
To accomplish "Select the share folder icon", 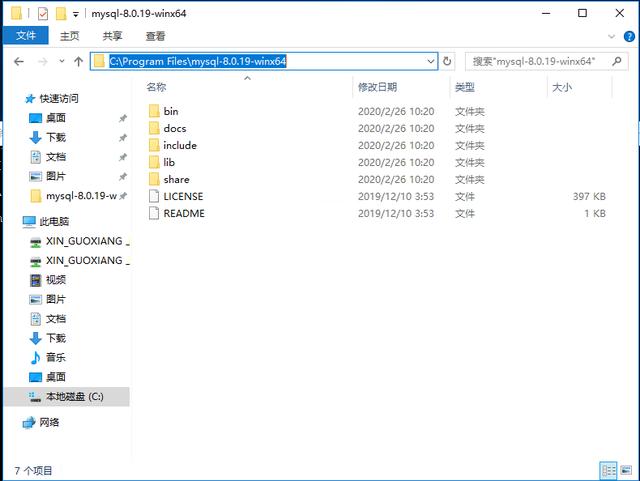I will point(154,179).
